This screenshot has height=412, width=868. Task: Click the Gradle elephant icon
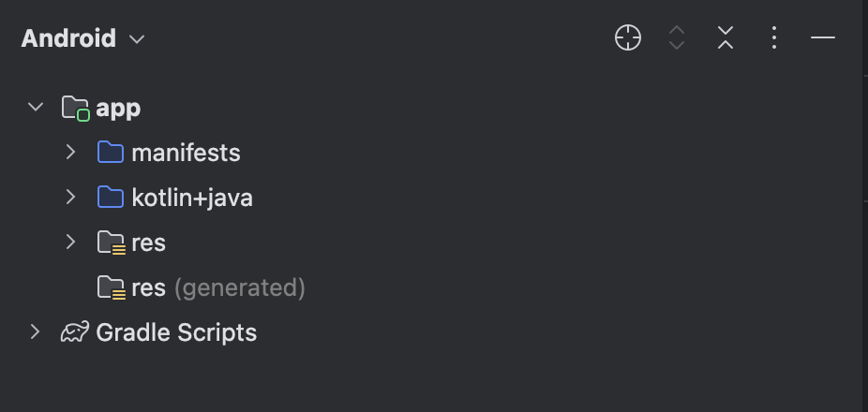tap(75, 332)
